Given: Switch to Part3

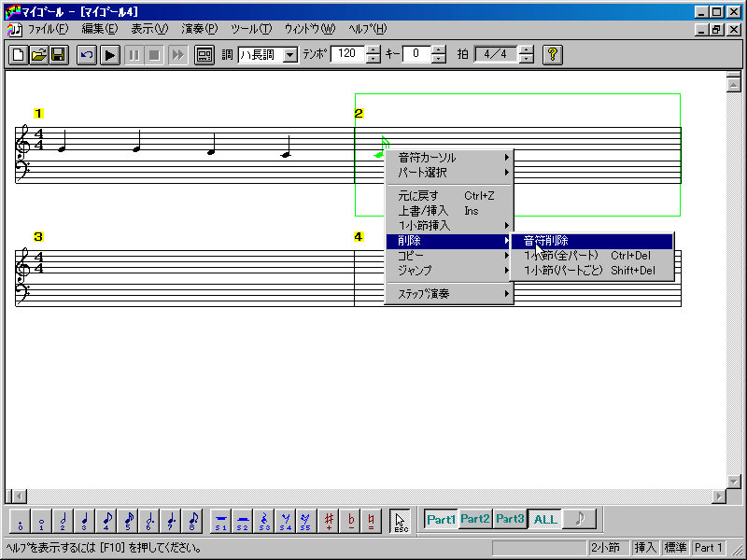Looking at the screenshot, I should [509, 519].
